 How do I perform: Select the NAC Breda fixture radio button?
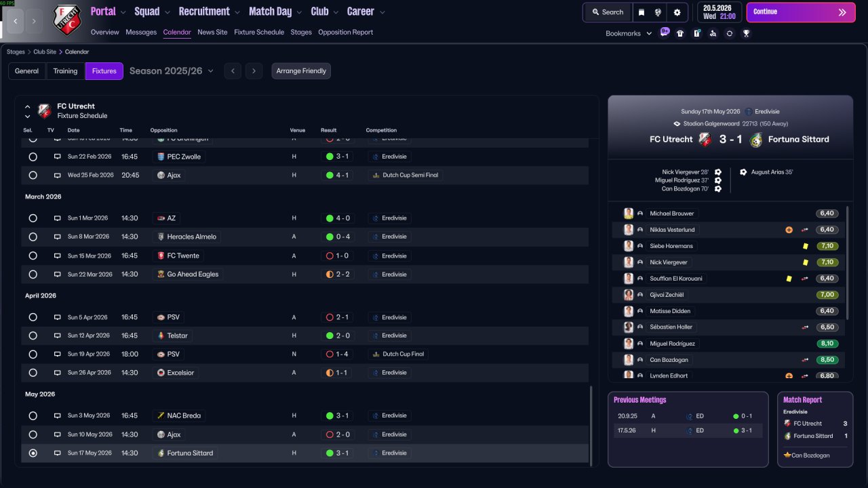click(33, 415)
